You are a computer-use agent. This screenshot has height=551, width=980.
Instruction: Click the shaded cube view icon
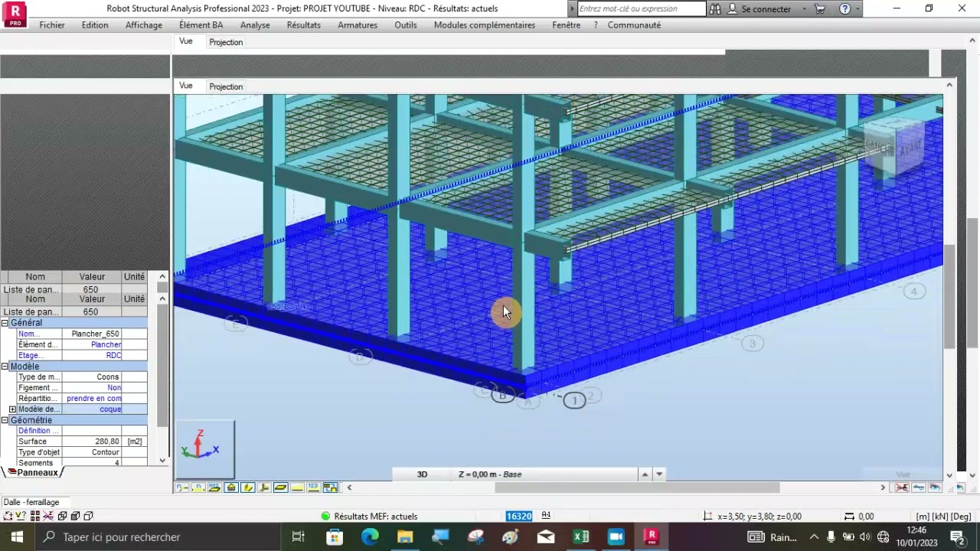[x=75, y=516]
